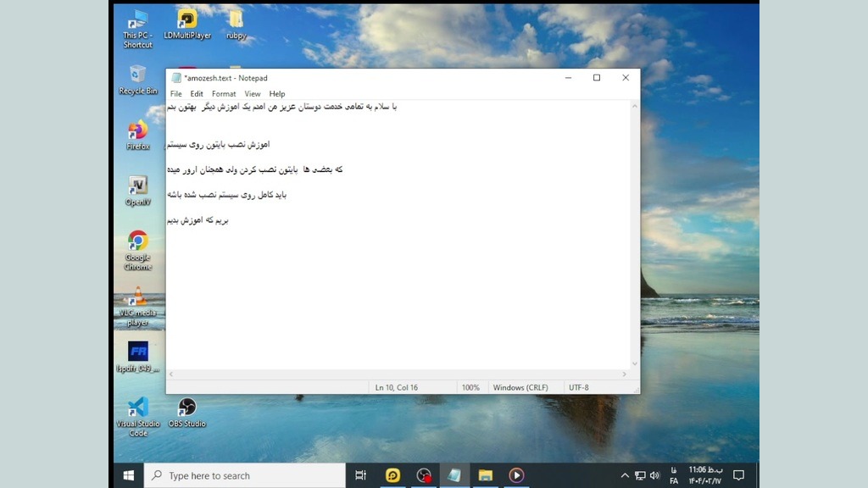Select Notepad taskbar icon
The height and width of the screenshot is (488, 868).
tap(454, 475)
